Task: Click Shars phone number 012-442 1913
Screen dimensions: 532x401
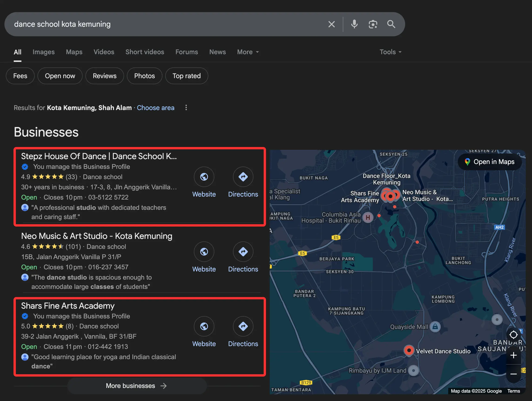Action: 108,347
